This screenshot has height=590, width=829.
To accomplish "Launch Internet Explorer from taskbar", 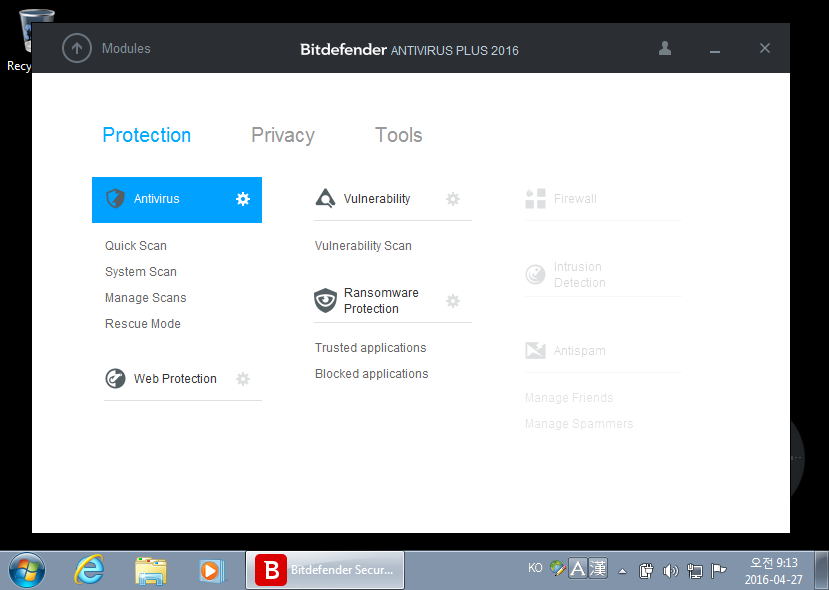I will 89,570.
